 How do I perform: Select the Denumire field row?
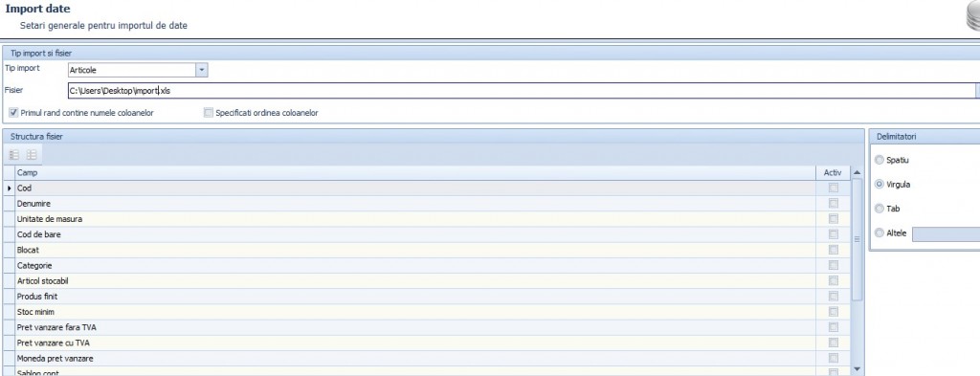415,203
